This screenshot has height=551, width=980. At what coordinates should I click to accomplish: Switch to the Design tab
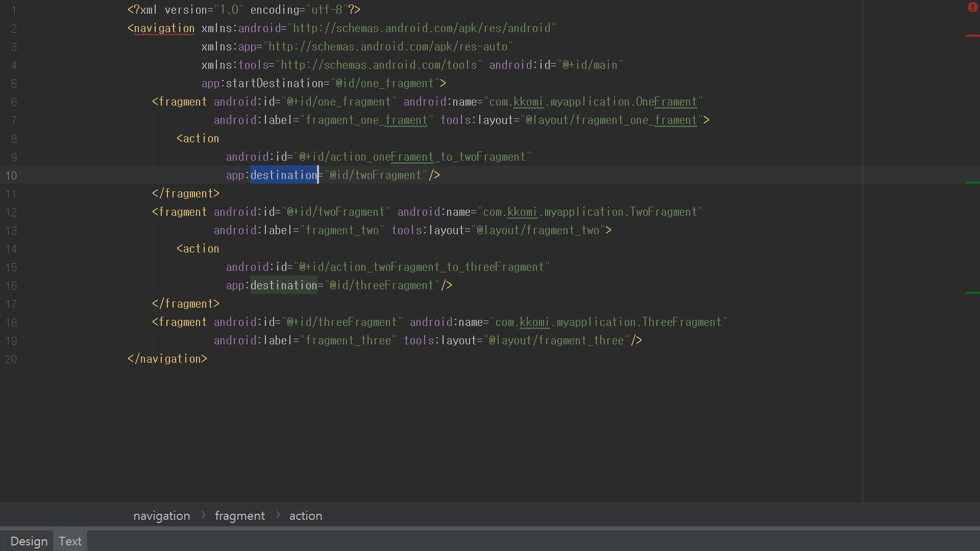29,541
